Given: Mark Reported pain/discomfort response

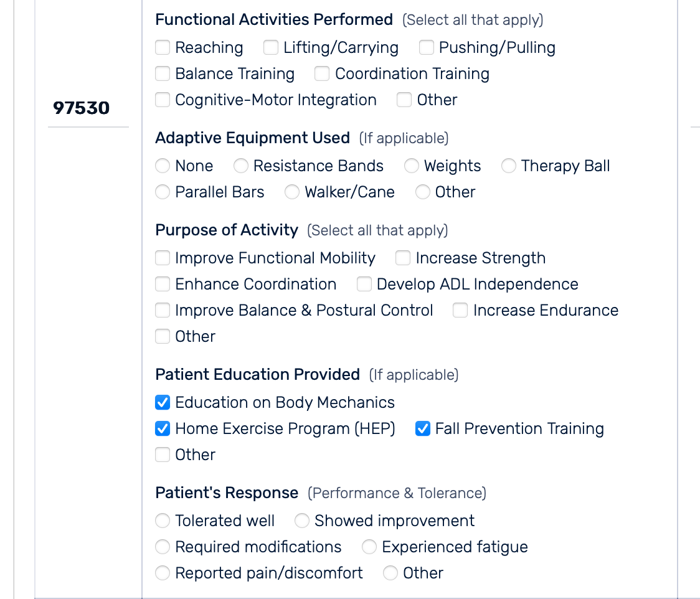Looking at the screenshot, I should 163,573.
